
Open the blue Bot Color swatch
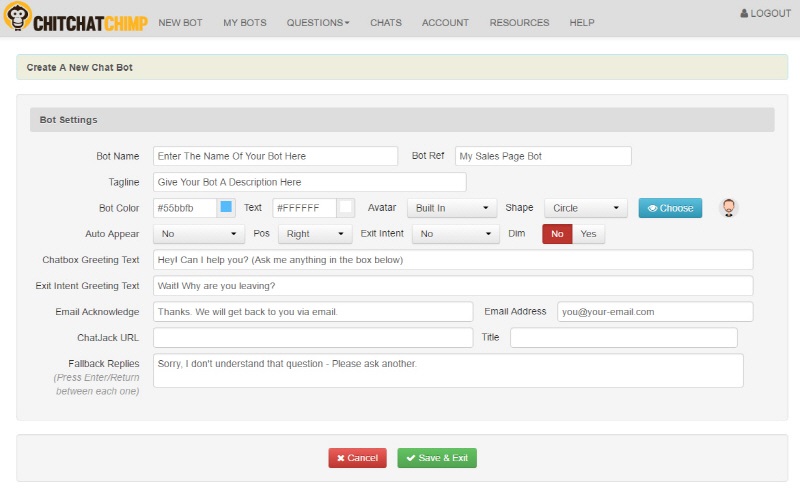coord(226,207)
